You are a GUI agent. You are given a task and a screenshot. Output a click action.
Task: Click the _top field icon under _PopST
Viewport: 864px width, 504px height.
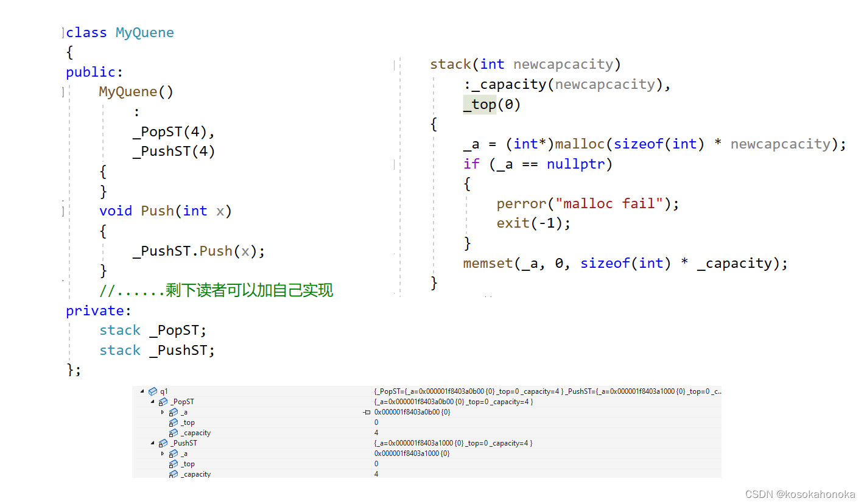(174, 422)
